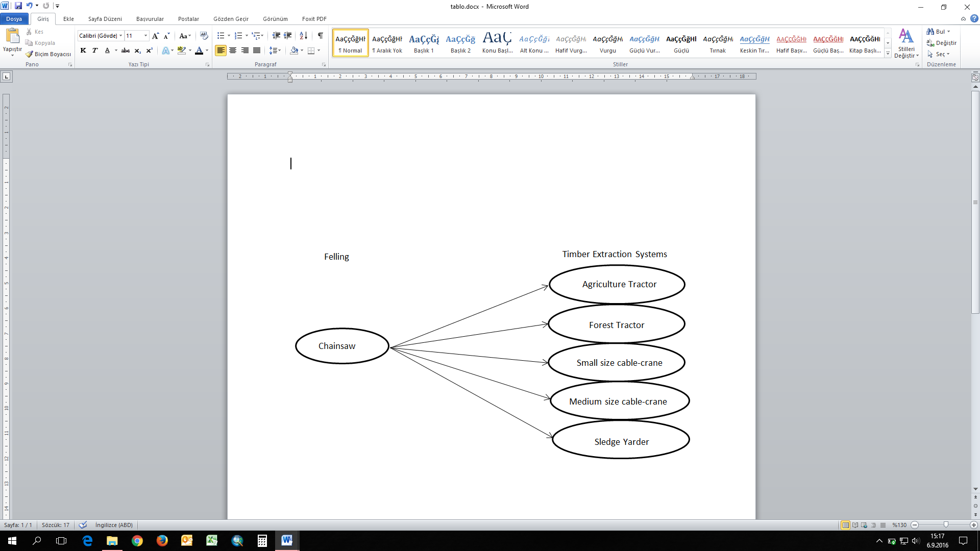Apply text effects with glowing A icon
Screen dimensions: 980x551
coord(165,51)
